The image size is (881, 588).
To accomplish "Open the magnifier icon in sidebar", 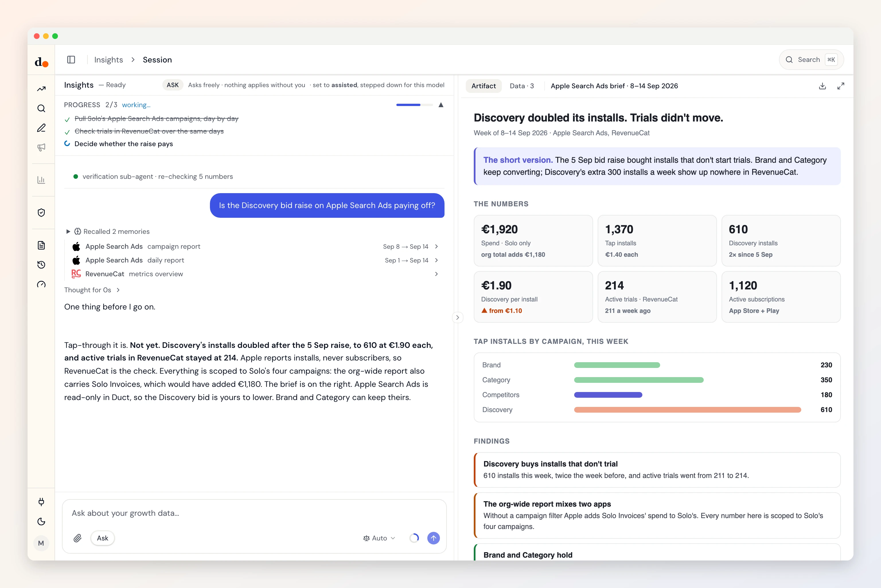I will [x=41, y=108].
